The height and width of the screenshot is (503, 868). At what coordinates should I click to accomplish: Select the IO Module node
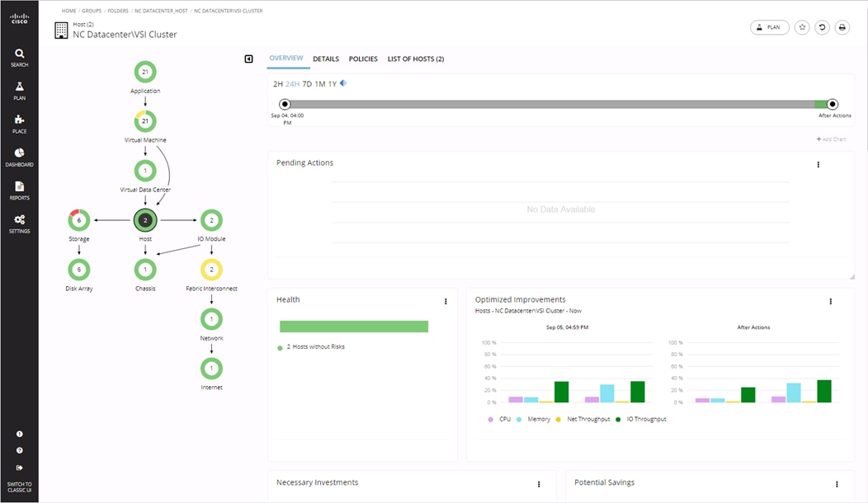[211, 220]
